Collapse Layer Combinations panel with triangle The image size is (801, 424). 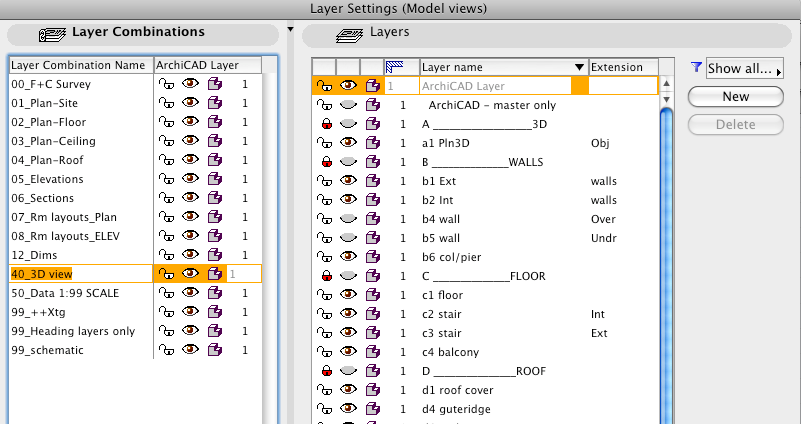(290, 30)
